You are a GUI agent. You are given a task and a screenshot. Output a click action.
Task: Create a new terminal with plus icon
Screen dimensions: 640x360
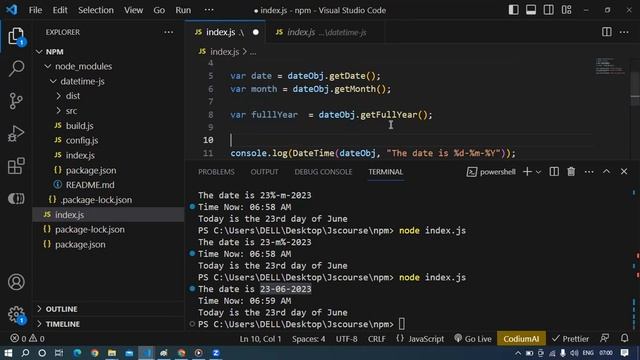click(527, 172)
